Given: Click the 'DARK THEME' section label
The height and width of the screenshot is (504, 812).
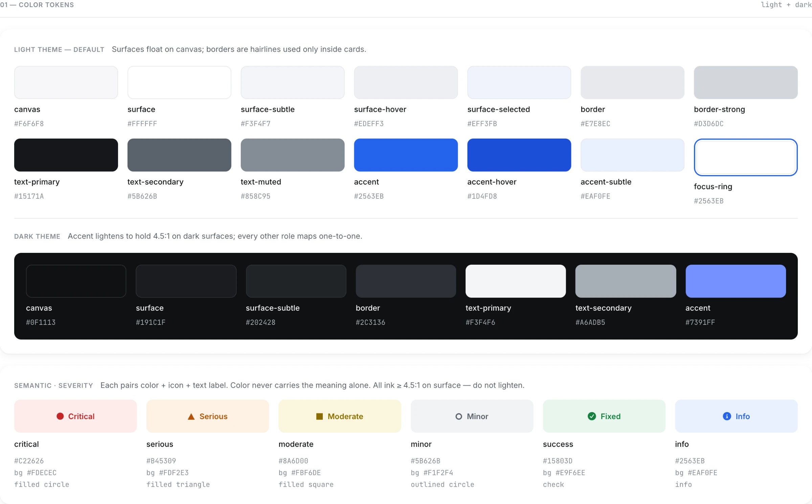Looking at the screenshot, I should pyautogui.click(x=37, y=236).
